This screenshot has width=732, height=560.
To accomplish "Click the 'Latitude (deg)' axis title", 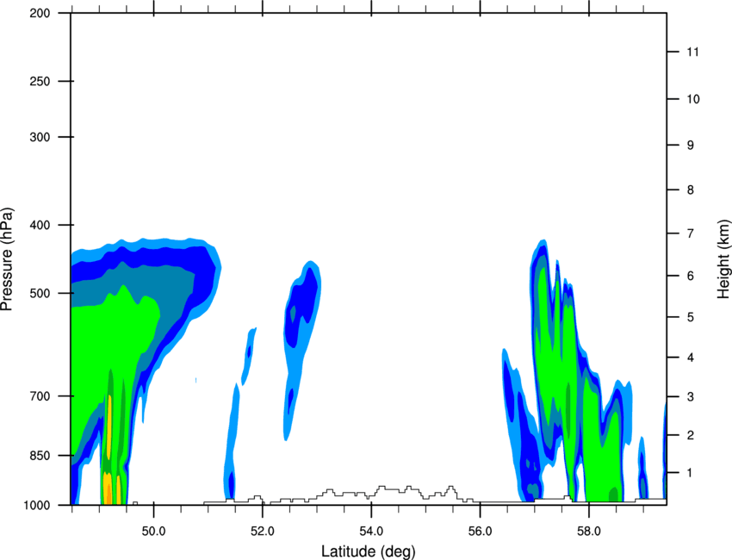I will tap(368, 551).
